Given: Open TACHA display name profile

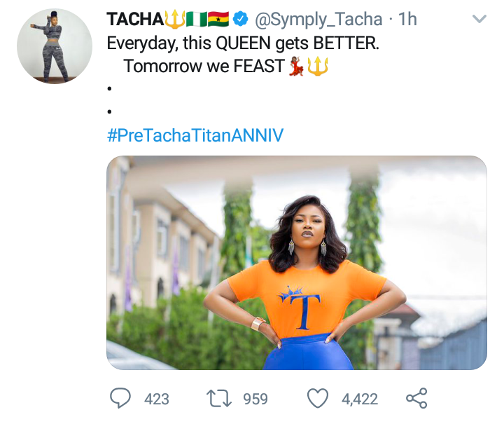Looking at the screenshot, I should [135, 20].
